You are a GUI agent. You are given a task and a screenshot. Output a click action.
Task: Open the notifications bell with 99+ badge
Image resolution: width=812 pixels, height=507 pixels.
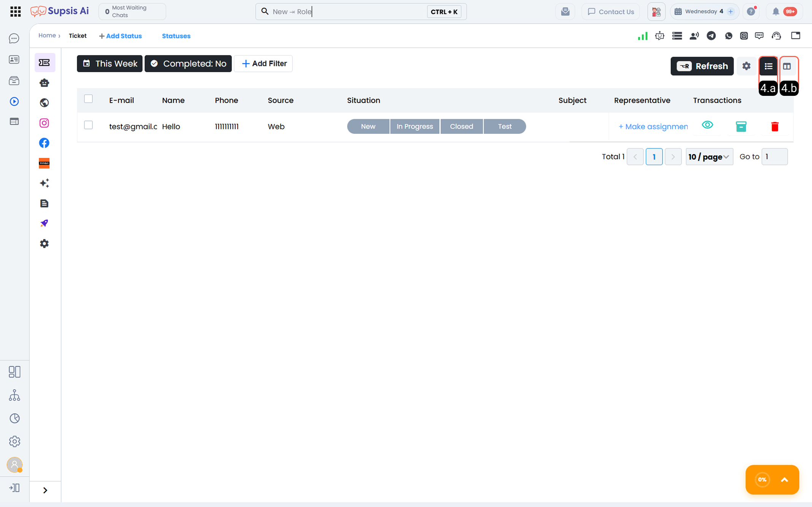point(784,11)
